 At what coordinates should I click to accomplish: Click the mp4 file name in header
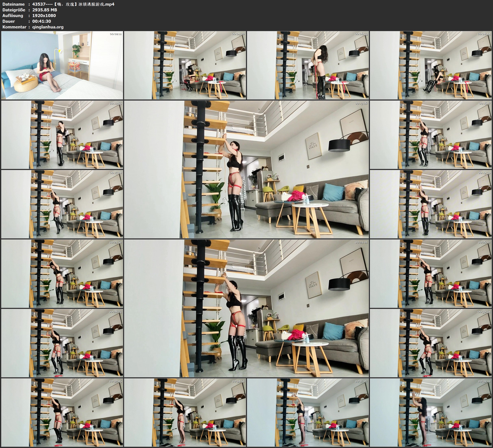click(x=73, y=4)
